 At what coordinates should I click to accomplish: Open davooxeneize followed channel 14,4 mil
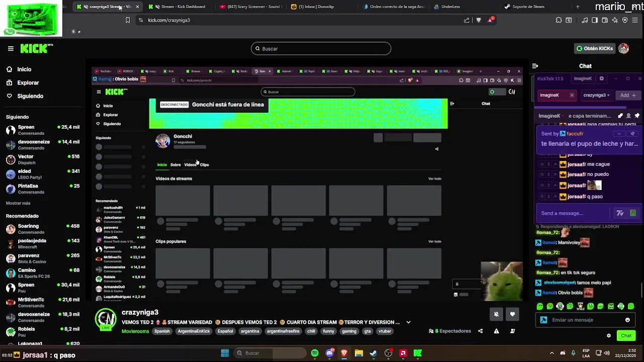43,144
